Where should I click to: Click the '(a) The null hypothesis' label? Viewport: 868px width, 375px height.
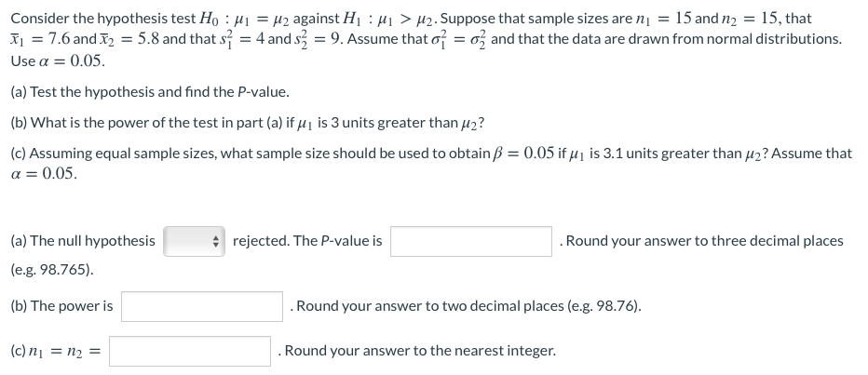pos(83,241)
